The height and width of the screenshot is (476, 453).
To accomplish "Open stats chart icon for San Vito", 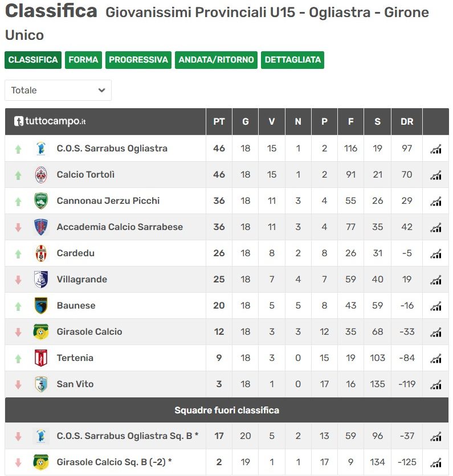I will 435,384.
